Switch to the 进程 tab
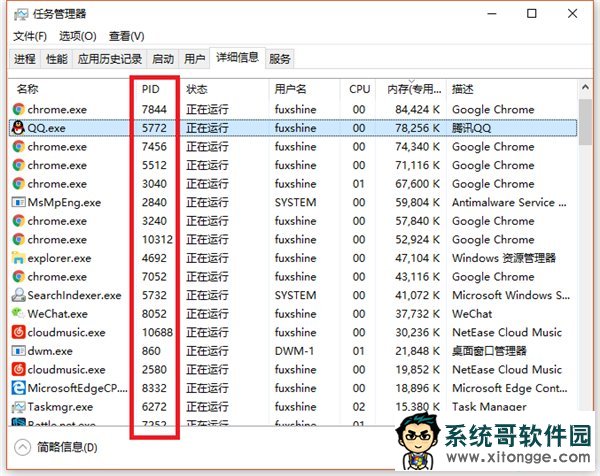 (x=25, y=59)
